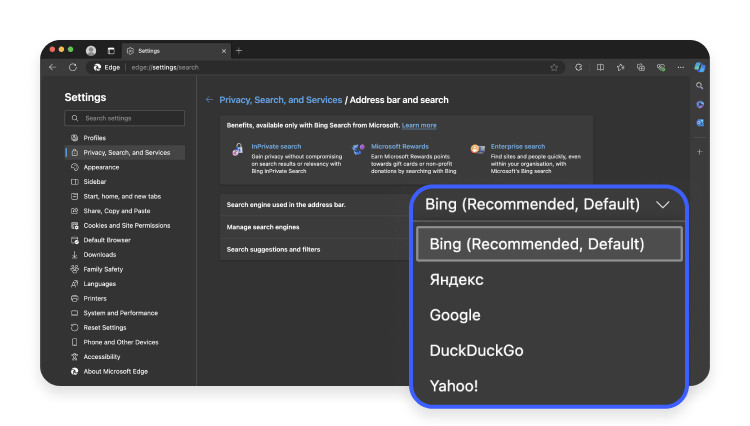
Task: Open sidebar search icon
Action: pos(699,86)
